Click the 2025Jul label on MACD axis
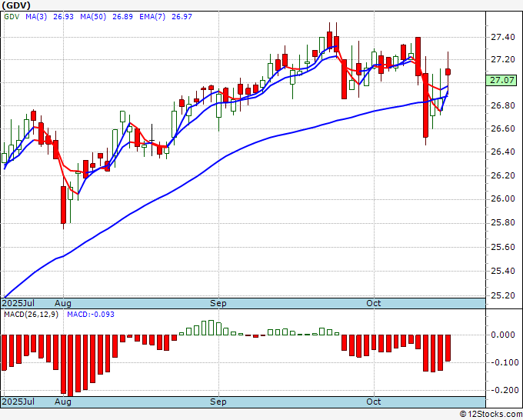This screenshot has width=523, height=420. (18, 402)
